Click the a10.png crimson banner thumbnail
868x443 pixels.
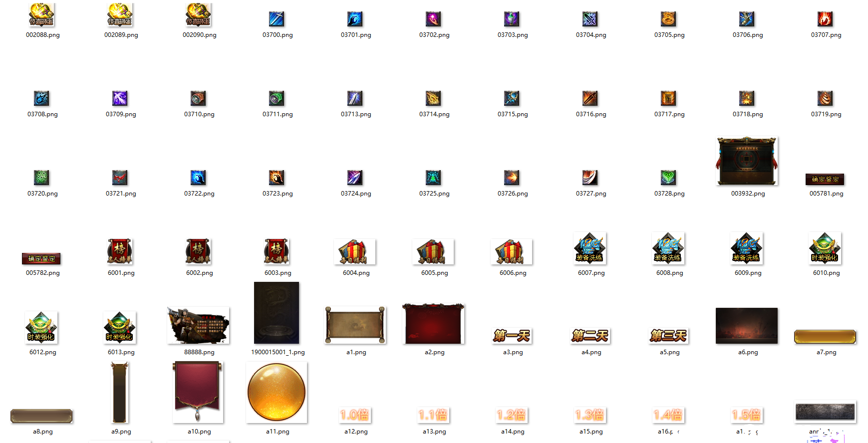(x=198, y=392)
